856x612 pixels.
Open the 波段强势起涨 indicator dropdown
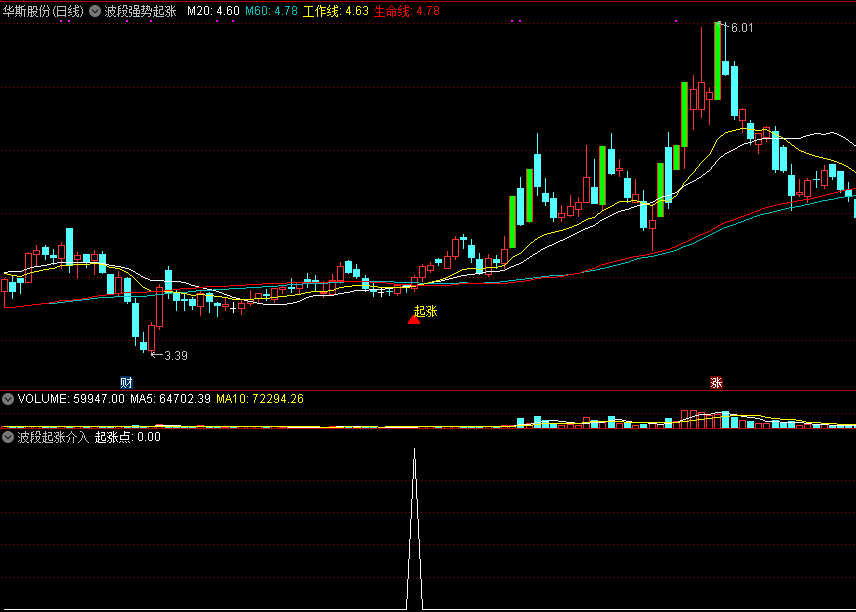[95, 11]
